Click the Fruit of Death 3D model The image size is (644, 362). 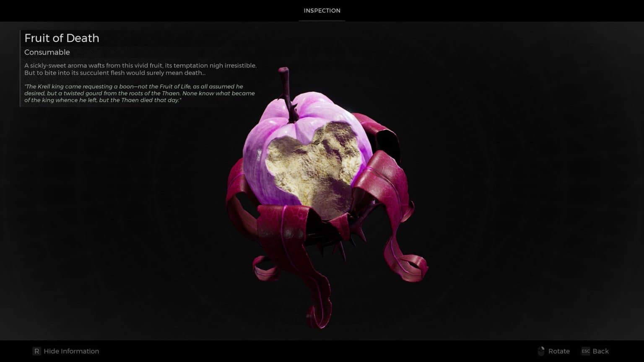327,197
